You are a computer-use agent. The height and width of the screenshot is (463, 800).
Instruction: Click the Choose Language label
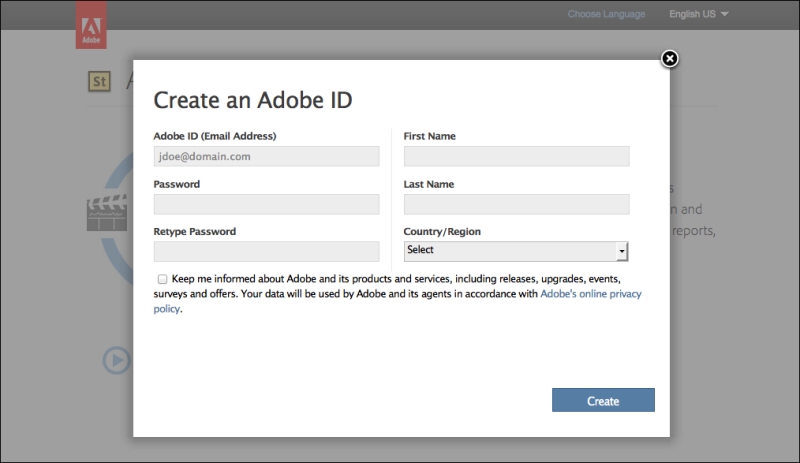(x=606, y=14)
